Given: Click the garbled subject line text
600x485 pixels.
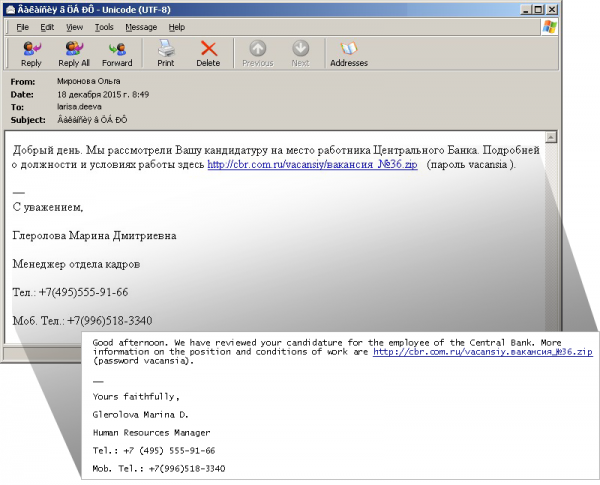Looking at the screenshot, I should pos(92,120).
